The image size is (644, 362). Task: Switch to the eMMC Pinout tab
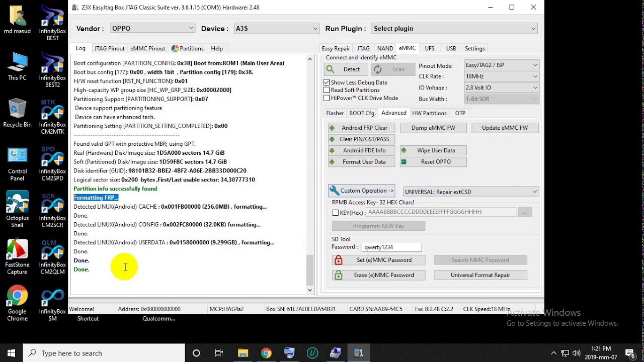coord(147,49)
